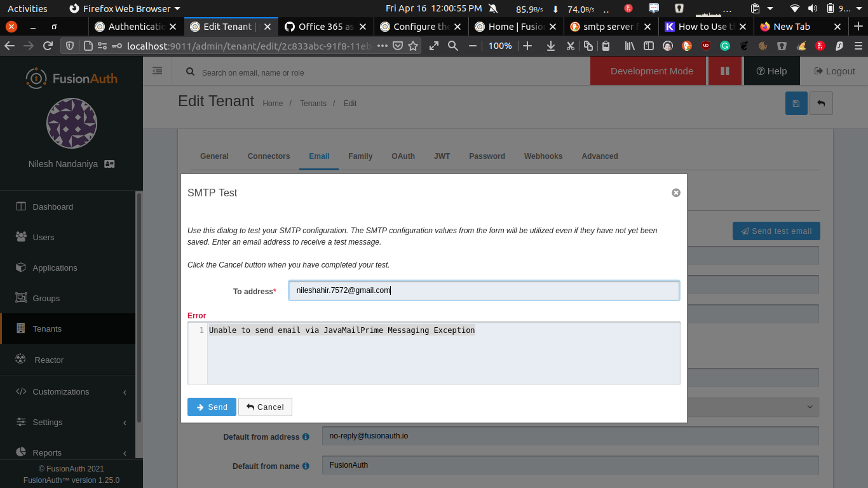The height and width of the screenshot is (488, 868).
Task: Click the page actions ellipsis icon
Action: [x=382, y=46]
